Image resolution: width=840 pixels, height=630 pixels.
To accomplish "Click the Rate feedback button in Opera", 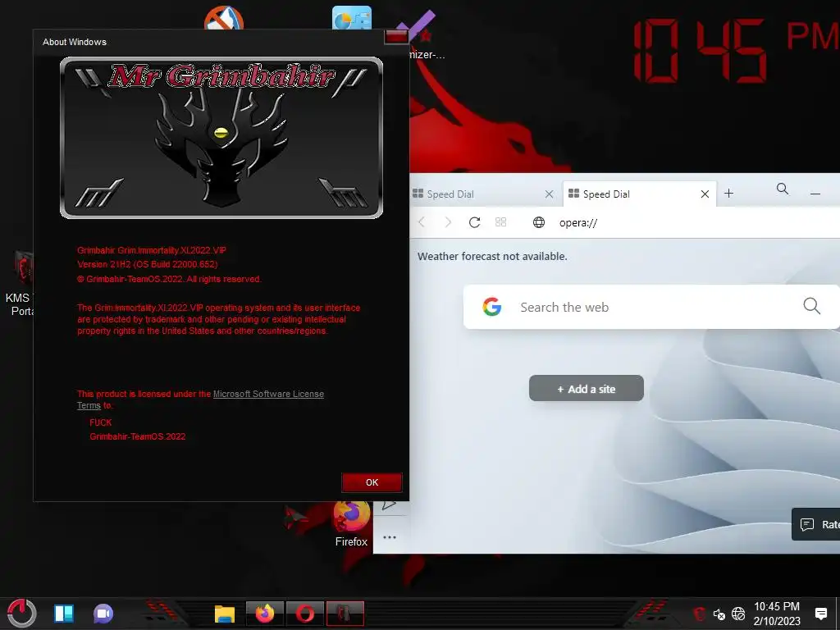I will point(816,524).
